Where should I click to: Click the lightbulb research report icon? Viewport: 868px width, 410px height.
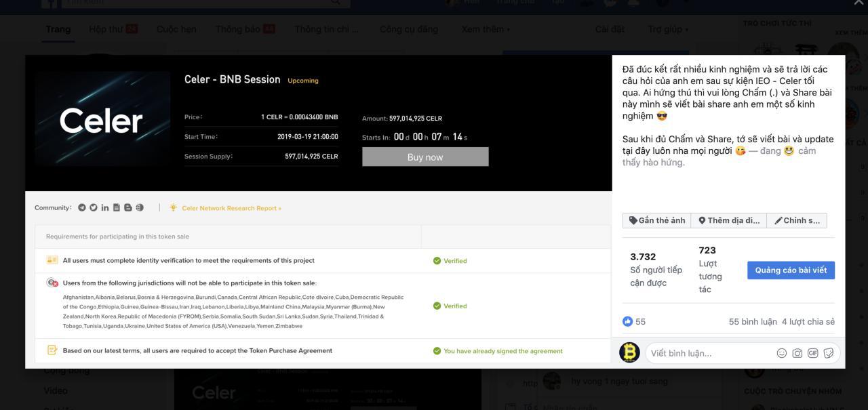pos(174,208)
